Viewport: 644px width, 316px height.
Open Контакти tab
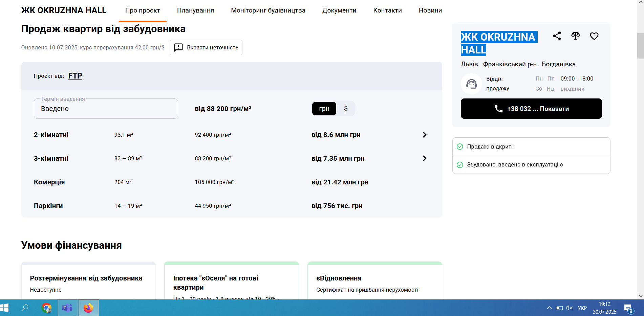[x=387, y=10]
